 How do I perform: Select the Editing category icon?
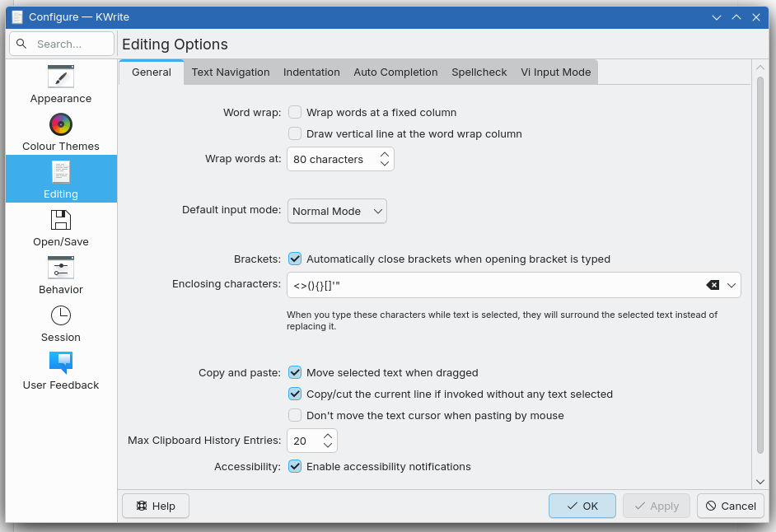(x=61, y=173)
